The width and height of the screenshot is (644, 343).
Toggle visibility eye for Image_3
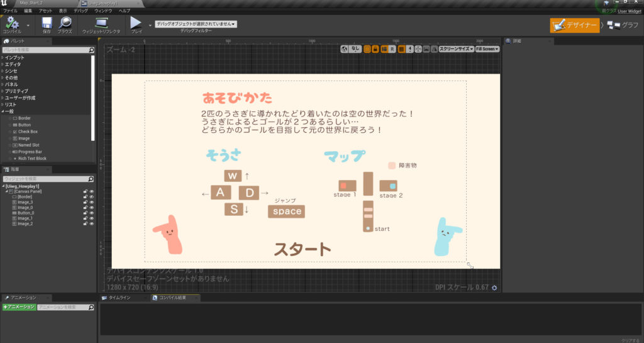91,202
